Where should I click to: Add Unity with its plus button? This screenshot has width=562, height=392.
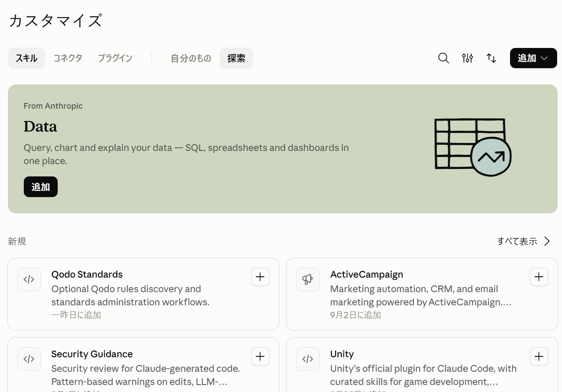click(539, 356)
